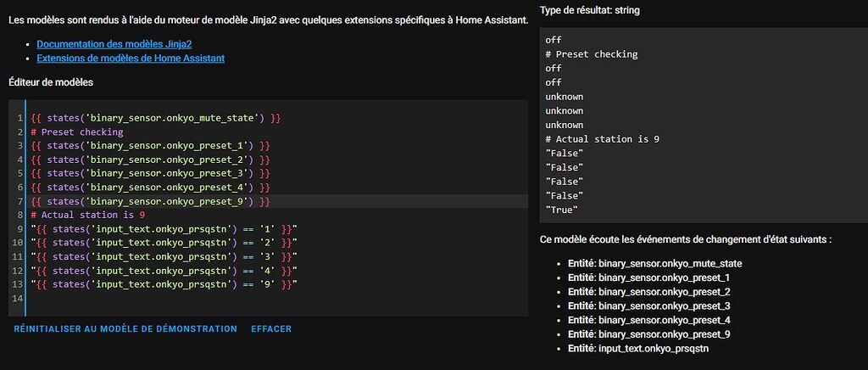Click line number 5 in the editor gutter

point(19,173)
